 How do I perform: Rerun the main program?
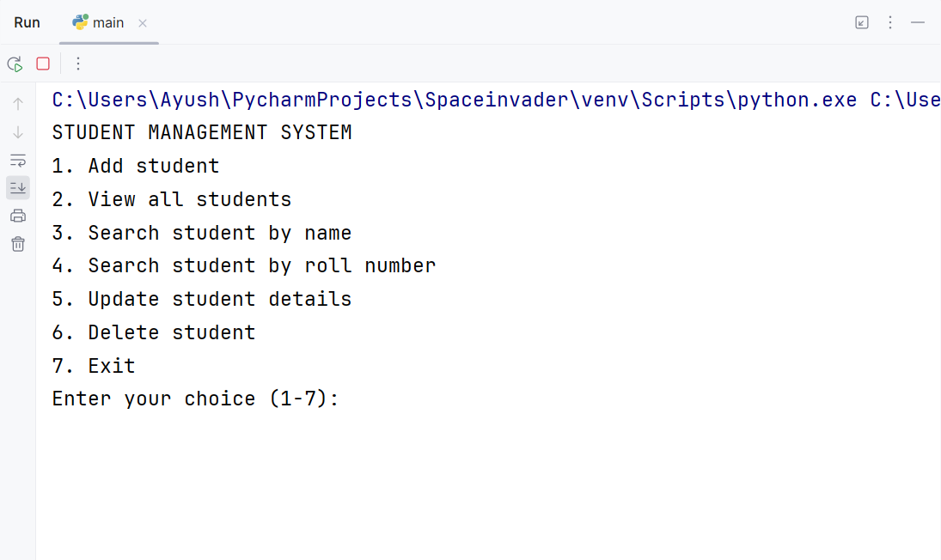click(15, 64)
